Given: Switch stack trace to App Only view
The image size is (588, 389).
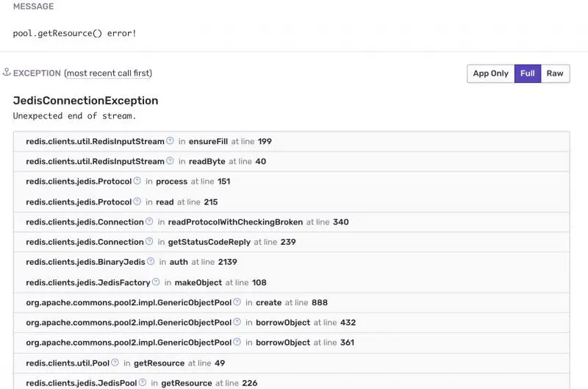Looking at the screenshot, I should (x=490, y=74).
